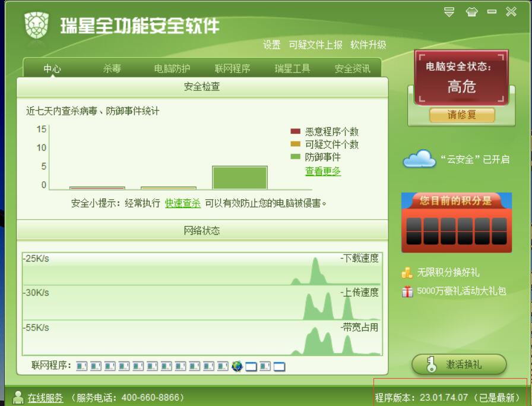Click 可疑文件上报 in the top menu
The image size is (532, 406).
315,45
